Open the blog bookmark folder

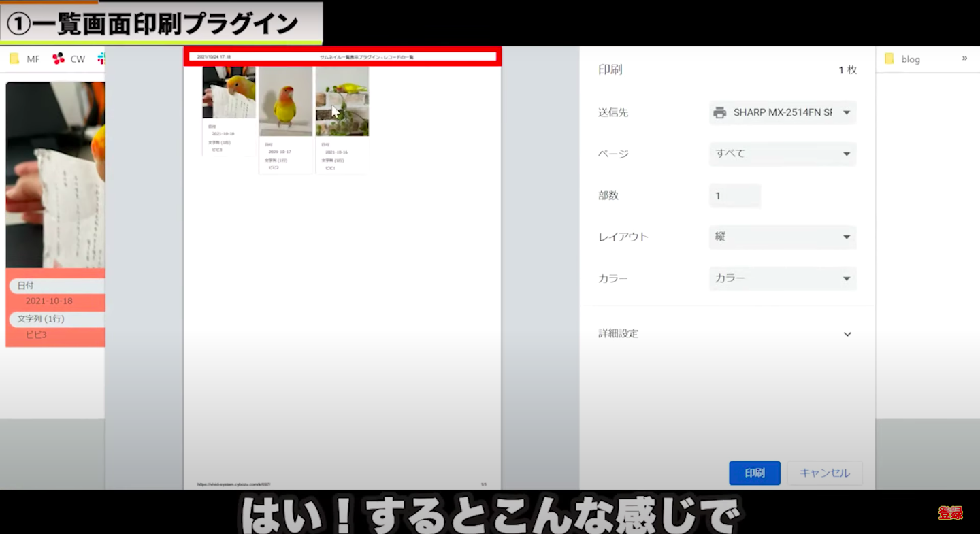(902, 59)
